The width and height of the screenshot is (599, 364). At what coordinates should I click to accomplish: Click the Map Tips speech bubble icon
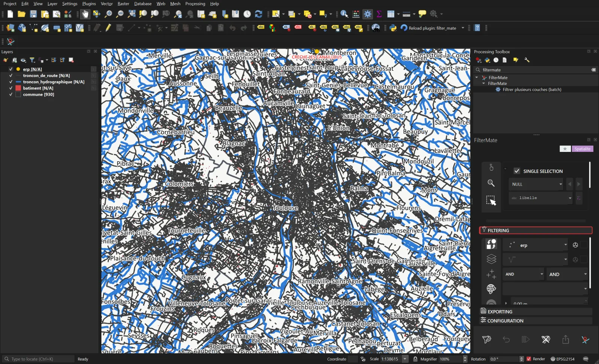click(x=422, y=14)
